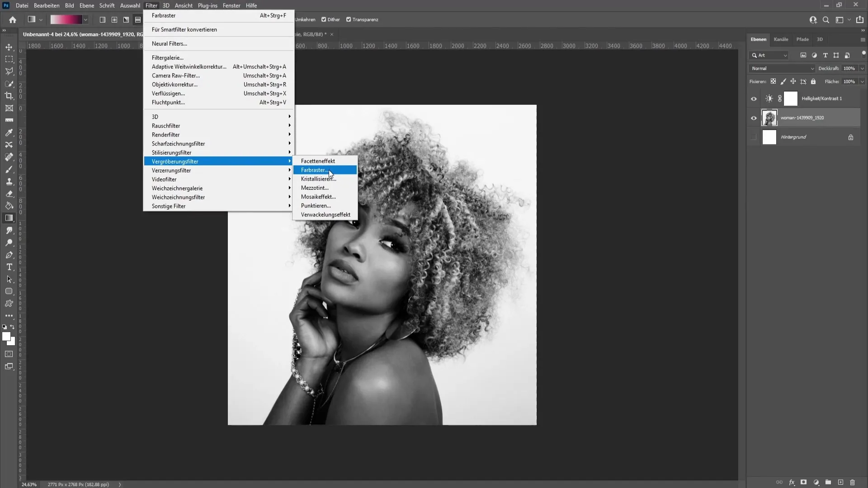Viewport: 868px width, 488px height.
Task: Select the Healing Brush tool
Action: pos(9,157)
